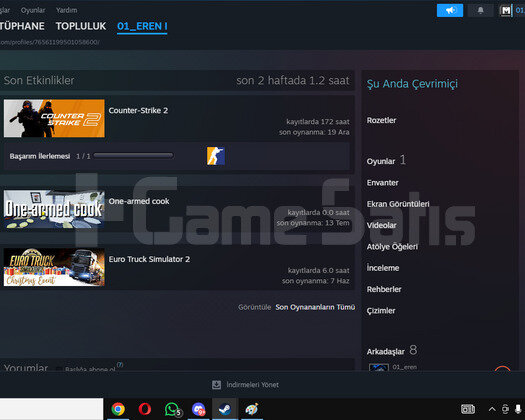Click Son Oynananların Tümü link
Screen dimensions: 525x420
315,307
